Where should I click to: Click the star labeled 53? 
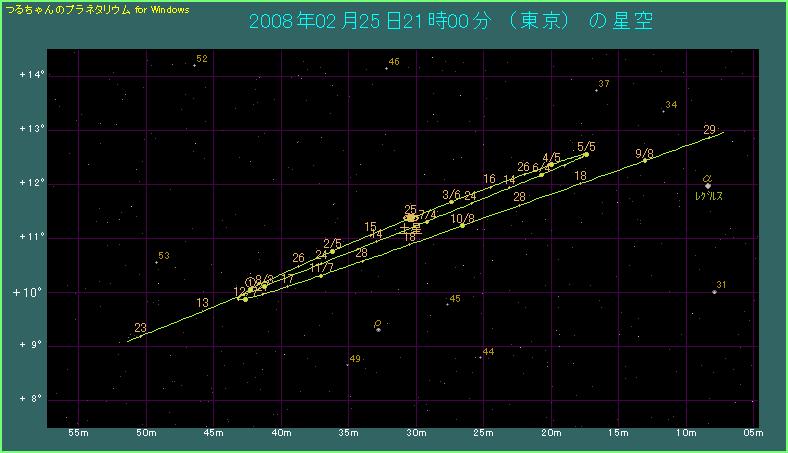pos(157,262)
